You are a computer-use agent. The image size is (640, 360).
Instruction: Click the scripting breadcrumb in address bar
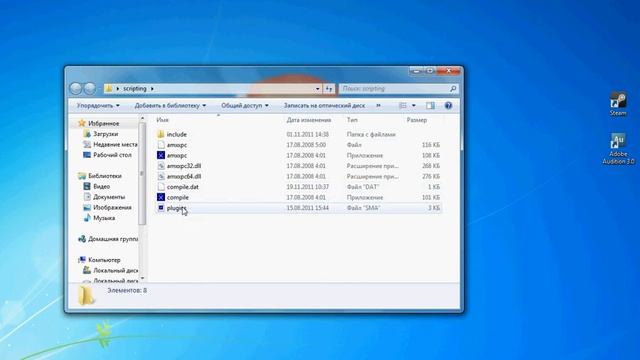[x=135, y=89]
